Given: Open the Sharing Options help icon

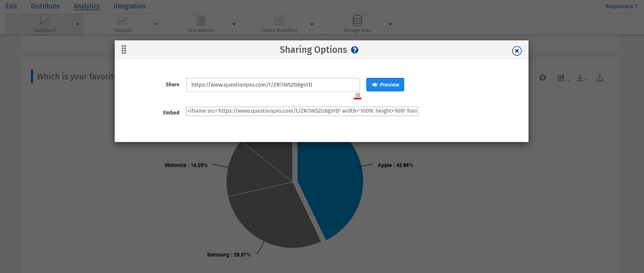Looking at the screenshot, I should point(354,50).
